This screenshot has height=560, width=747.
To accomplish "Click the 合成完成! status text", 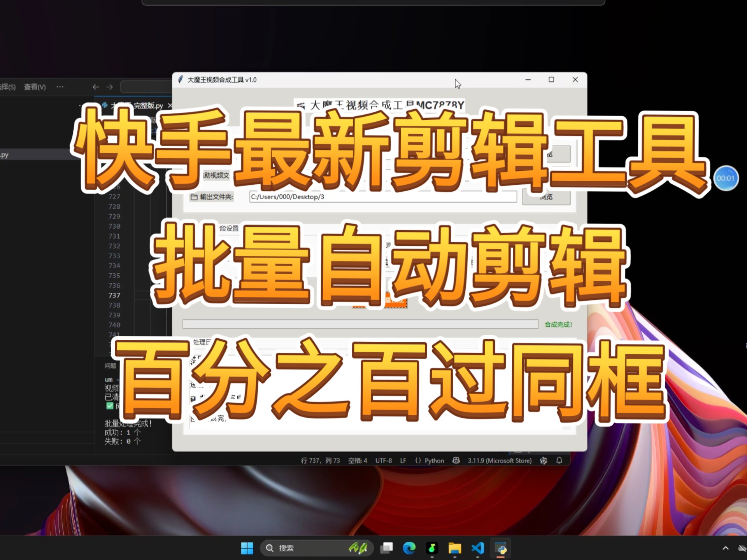I will [558, 324].
